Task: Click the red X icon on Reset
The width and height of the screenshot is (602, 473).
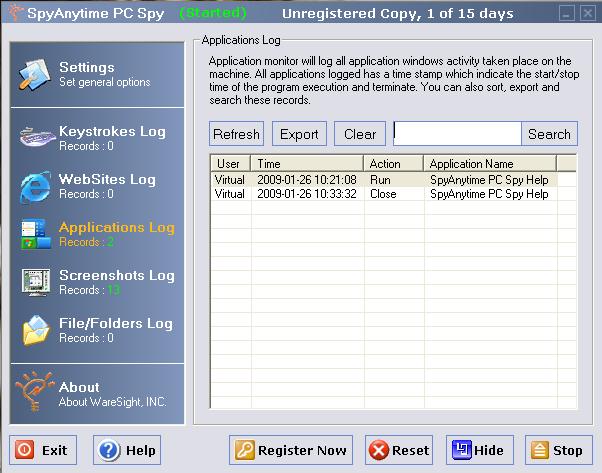Action: tap(379, 450)
